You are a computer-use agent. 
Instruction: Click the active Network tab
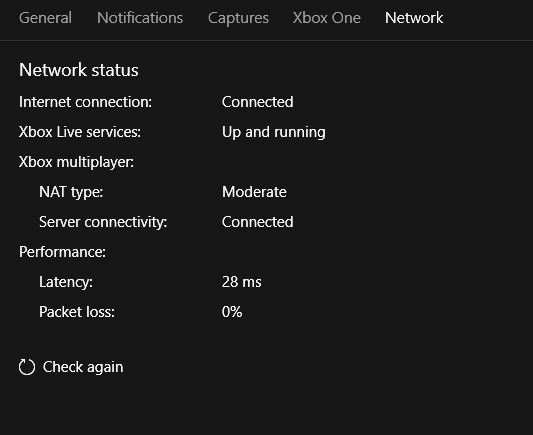[x=414, y=18]
